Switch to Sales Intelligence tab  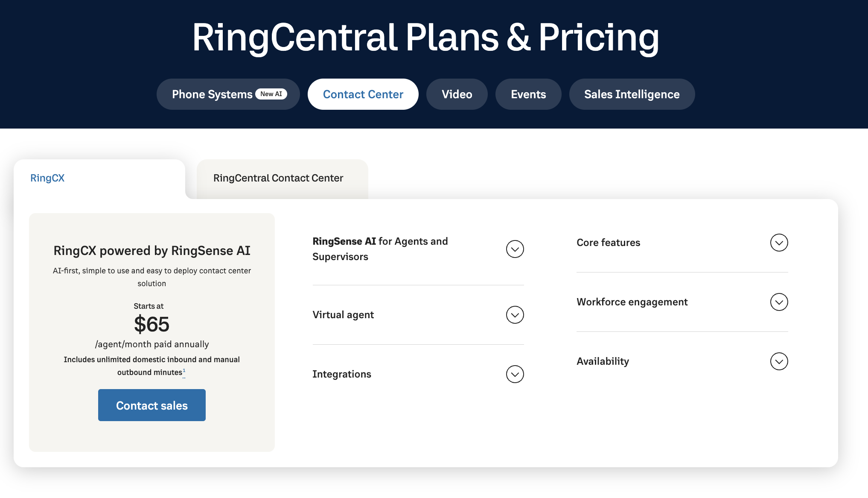tap(632, 94)
